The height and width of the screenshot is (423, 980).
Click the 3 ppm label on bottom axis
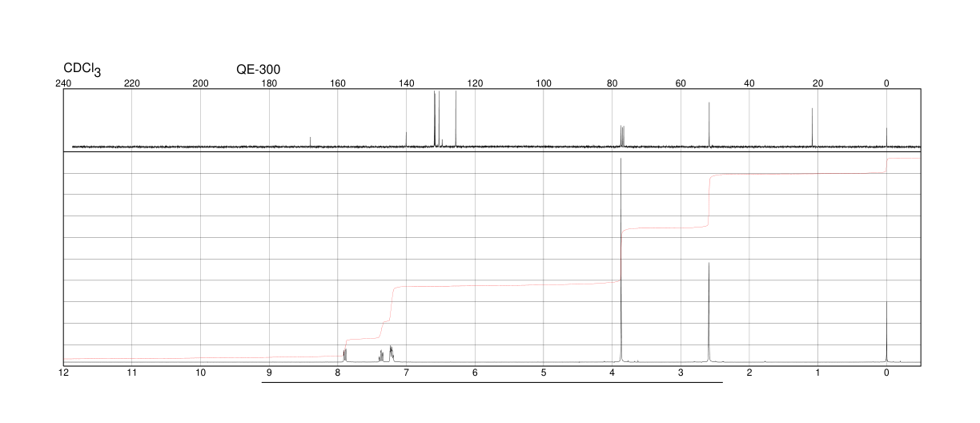tap(681, 373)
